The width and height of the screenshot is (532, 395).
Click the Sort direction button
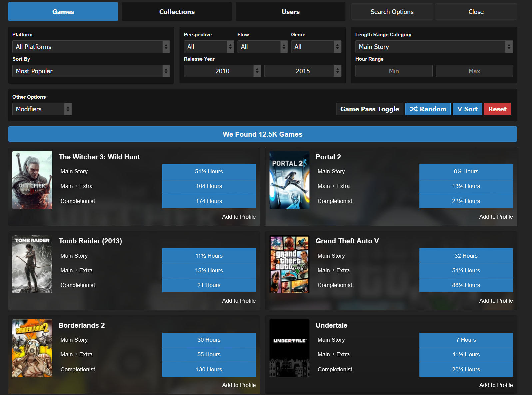[x=467, y=109]
